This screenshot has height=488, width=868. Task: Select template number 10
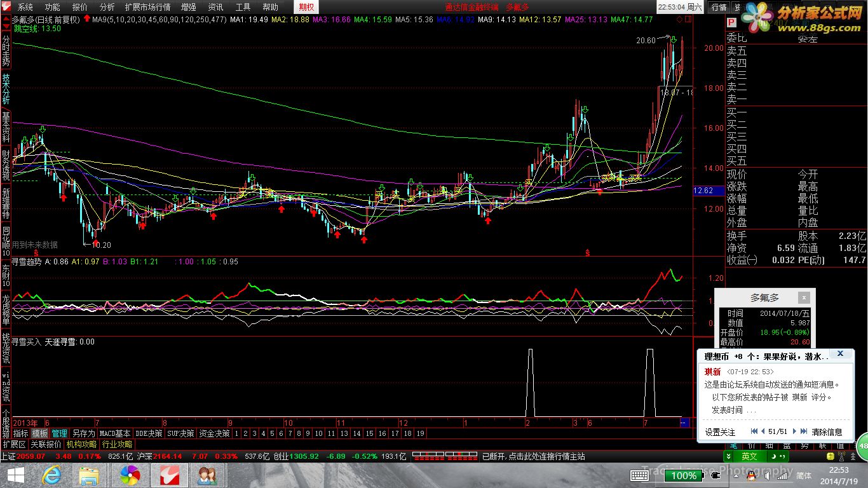(x=319, y=433)
